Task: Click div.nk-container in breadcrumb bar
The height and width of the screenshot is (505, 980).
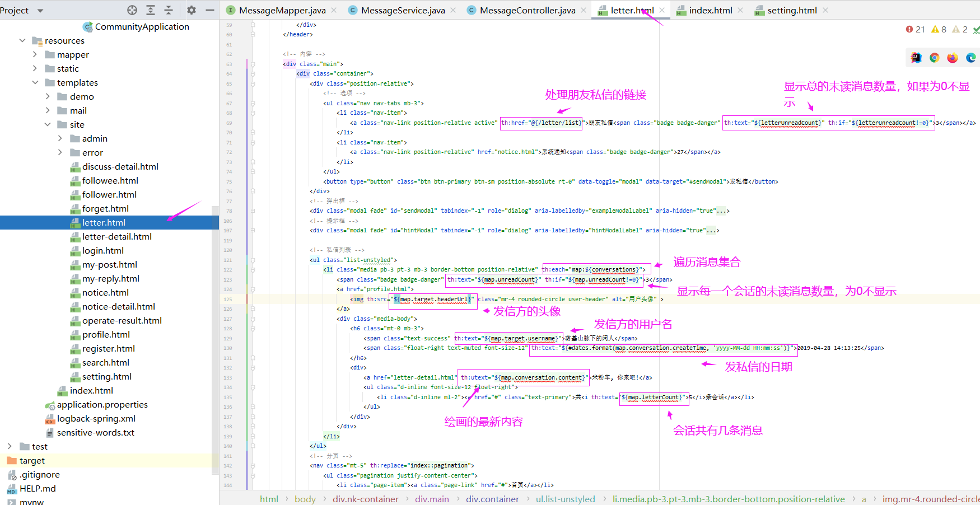Action: pos(365,499)
